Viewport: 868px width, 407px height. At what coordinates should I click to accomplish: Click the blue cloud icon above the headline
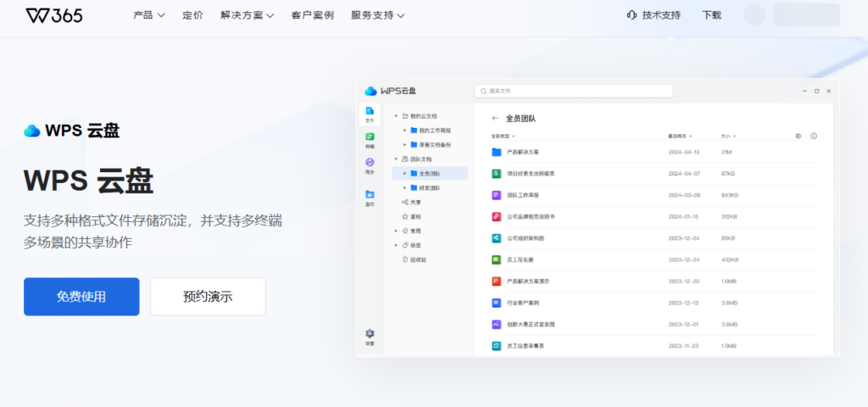coord(32,131)
